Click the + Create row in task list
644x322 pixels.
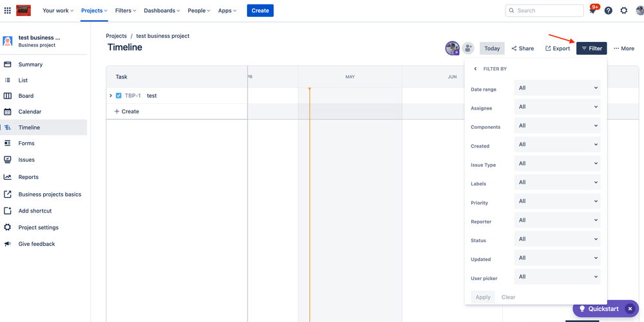click(x=177, y=111)
